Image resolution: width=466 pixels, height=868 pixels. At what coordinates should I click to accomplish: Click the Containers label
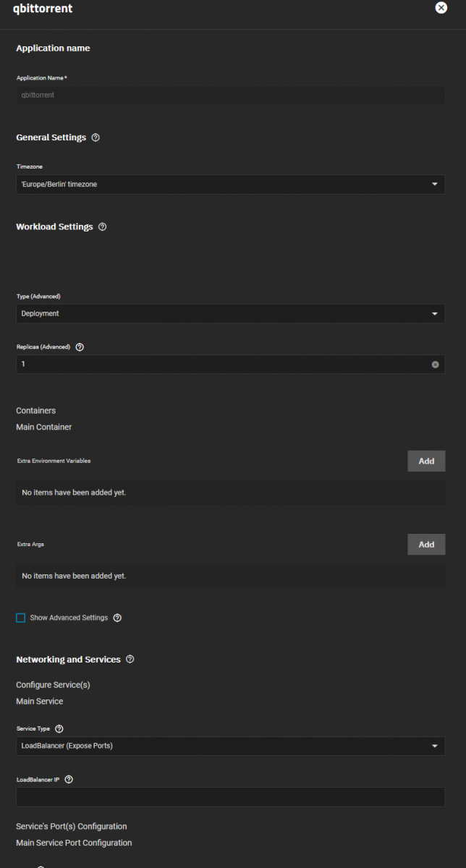(36, 410)
